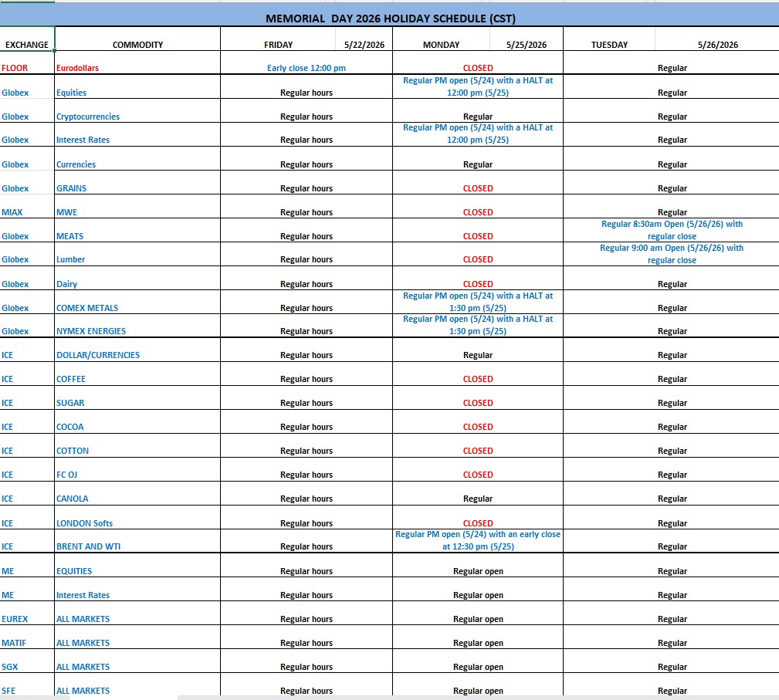Click the ME Interest Rates commodity cell

137,589
